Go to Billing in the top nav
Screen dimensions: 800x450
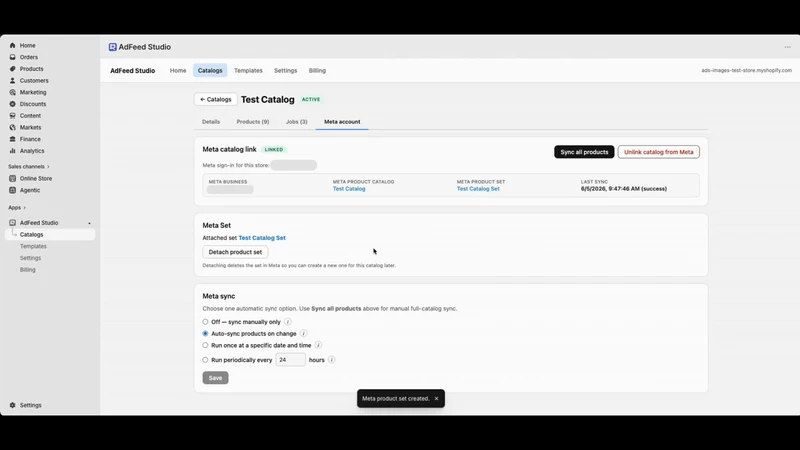tap(317, 70)
